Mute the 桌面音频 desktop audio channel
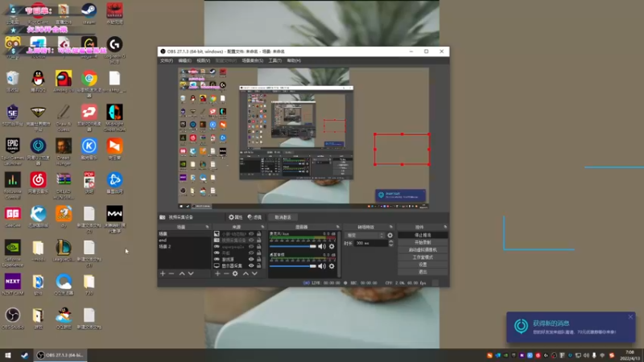This screenshot has width=644, height=362. click(x=322, y=266)
